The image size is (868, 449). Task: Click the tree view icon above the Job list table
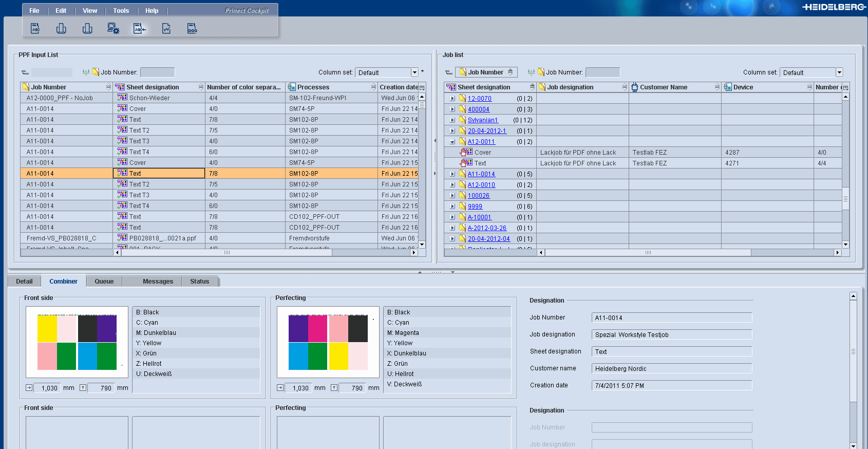click(x=448, y=72)
